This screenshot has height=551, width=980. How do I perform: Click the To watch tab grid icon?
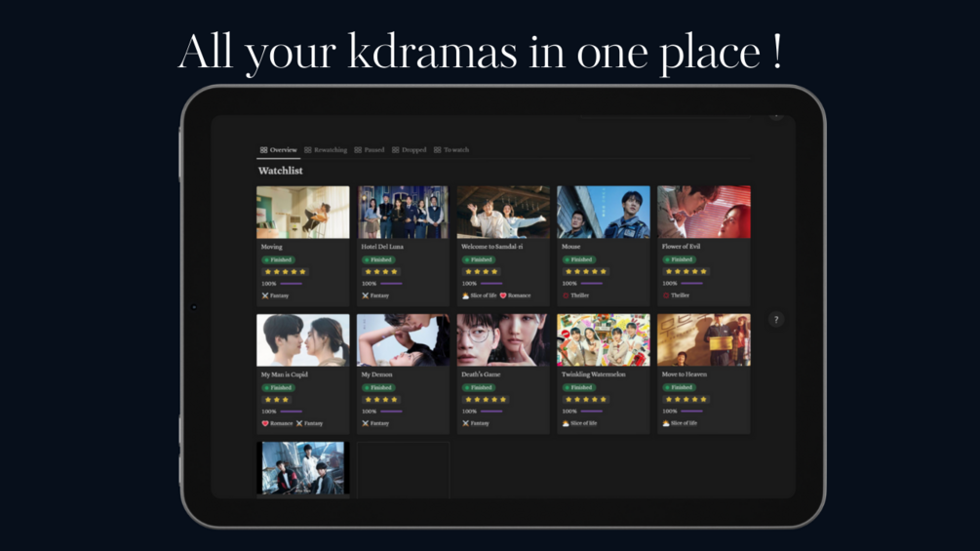click(438, 150)
